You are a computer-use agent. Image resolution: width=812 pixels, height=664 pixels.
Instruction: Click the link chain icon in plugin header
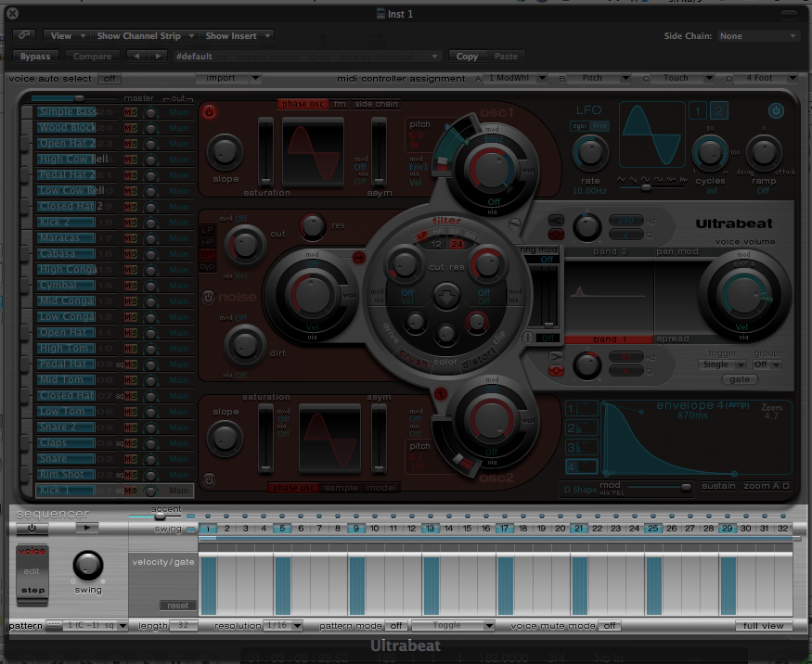[24, 35]
